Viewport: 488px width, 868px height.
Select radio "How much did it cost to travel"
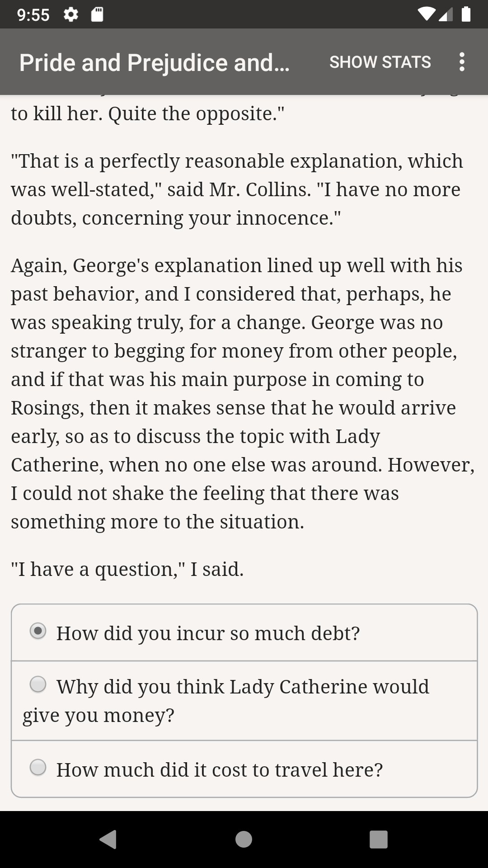pos(38,767)
